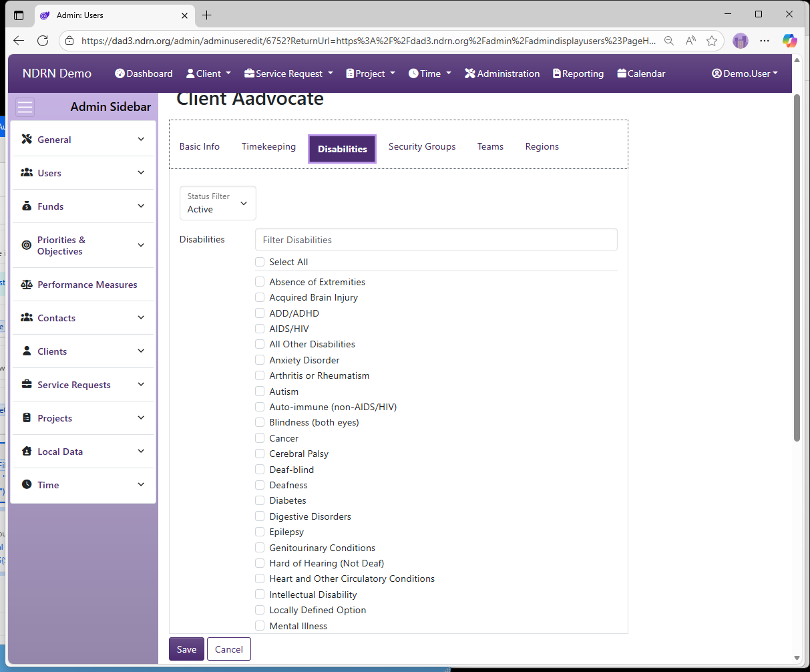The width and height of the screenshot is (810, 672).
Task: Expand the Users sidebar section chevron
Action: pos(141,172)
